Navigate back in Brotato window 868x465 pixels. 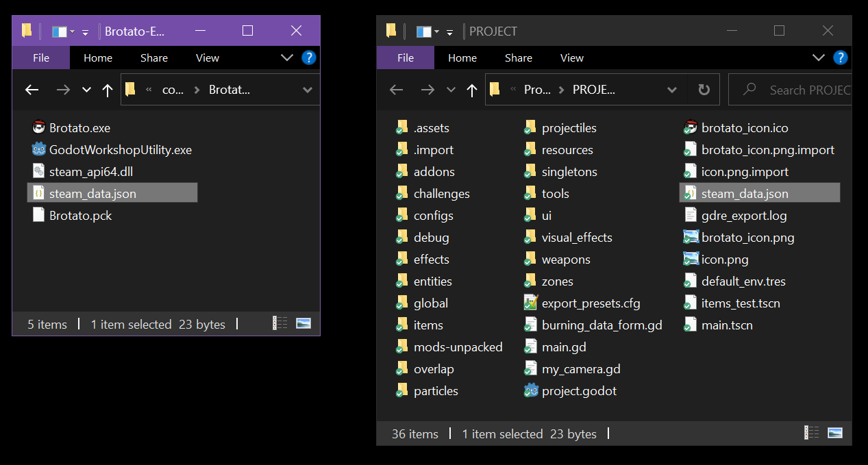click(x=32, y=90)
